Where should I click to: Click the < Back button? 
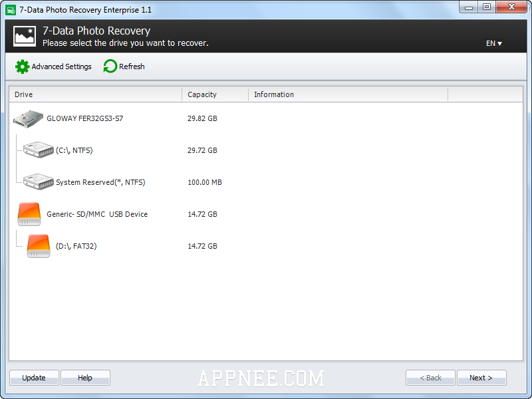[x=430, y=378]
